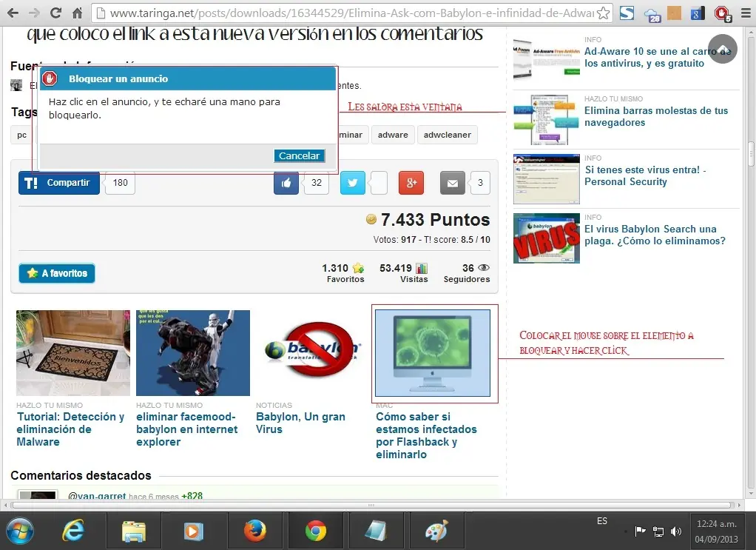This screenshot has height=550, width=756.
Task: Go back with the browser back arrow
Action: pyautogui.click(x=13, y=13)
